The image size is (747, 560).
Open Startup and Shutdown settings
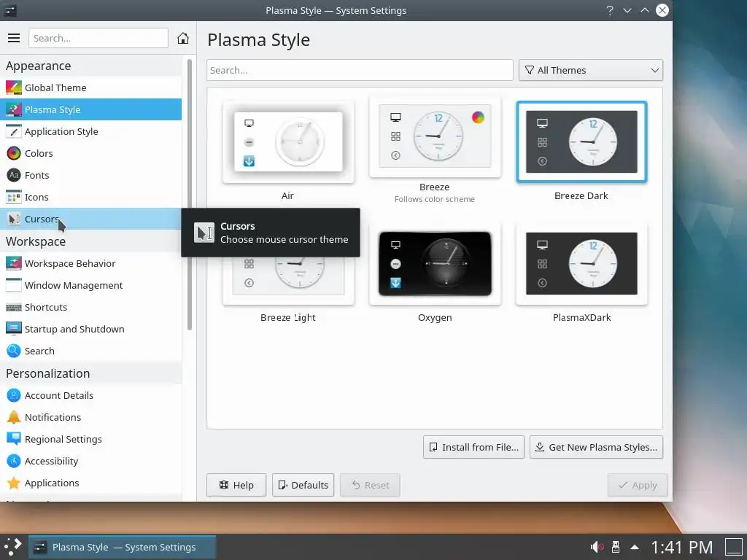tap(90, 329)
